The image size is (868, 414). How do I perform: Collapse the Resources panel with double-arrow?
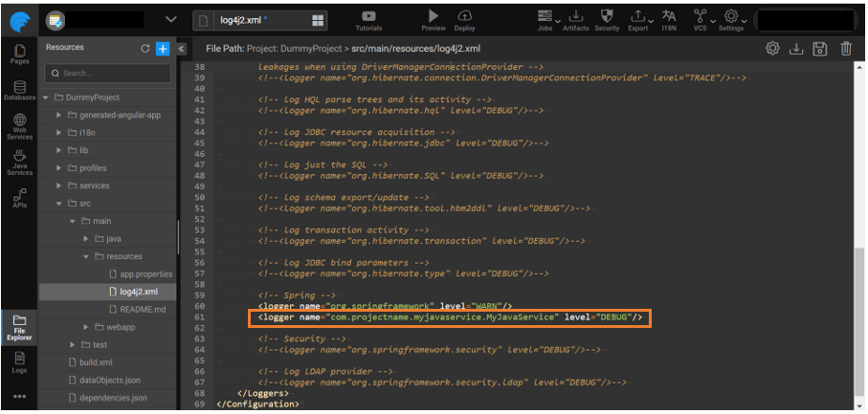coord(182,48)
